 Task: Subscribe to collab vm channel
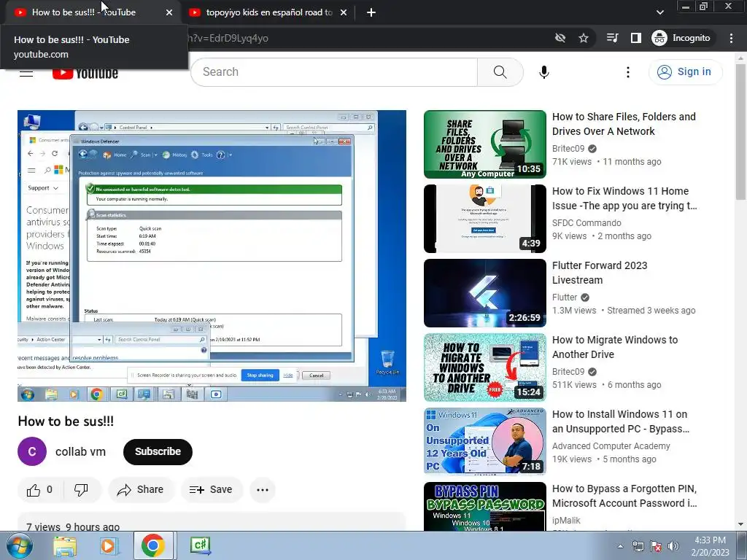click(x=158, y=451)
